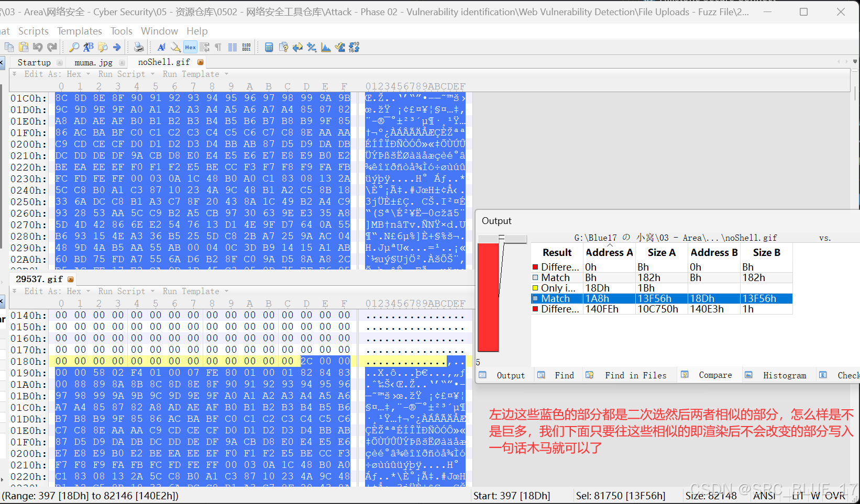Viewport: 860px width, 504px height.
Task: Collapse the 29537.gif editor toolbar arrow
Action: point(15,291)
